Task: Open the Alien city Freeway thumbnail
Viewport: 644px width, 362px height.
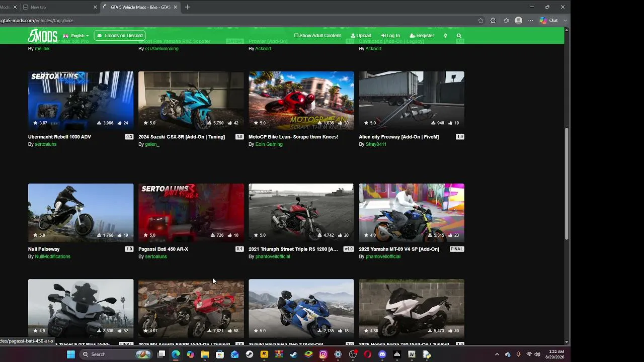Action: coord(412,101)
